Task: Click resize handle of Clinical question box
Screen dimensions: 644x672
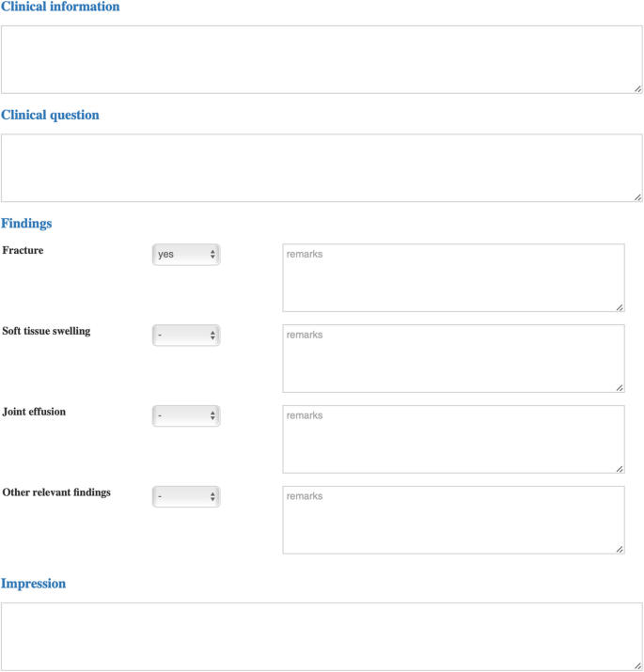Action: pos(637,196)
